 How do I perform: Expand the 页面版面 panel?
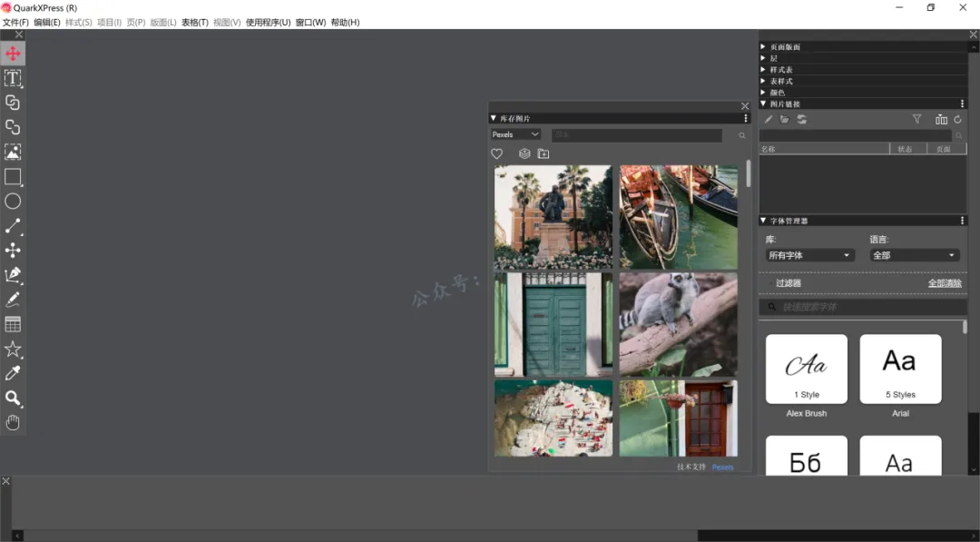[762, 47]
